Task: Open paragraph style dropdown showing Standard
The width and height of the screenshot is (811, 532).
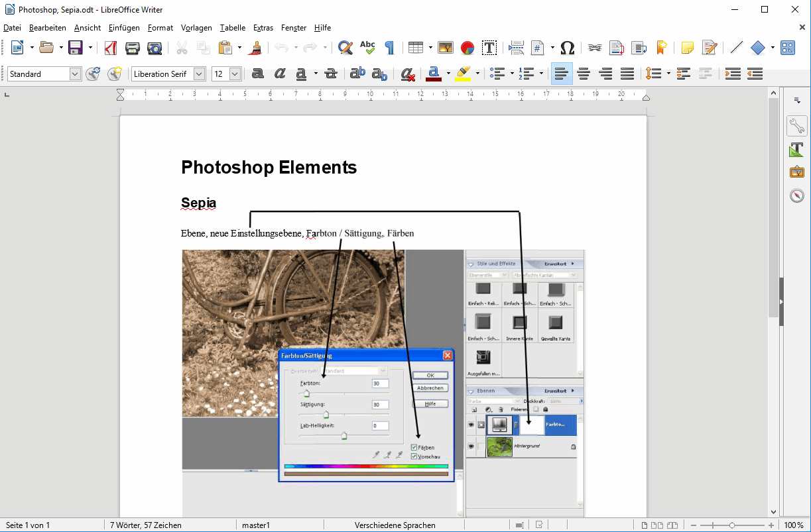Action: click(x=75, y=74)
